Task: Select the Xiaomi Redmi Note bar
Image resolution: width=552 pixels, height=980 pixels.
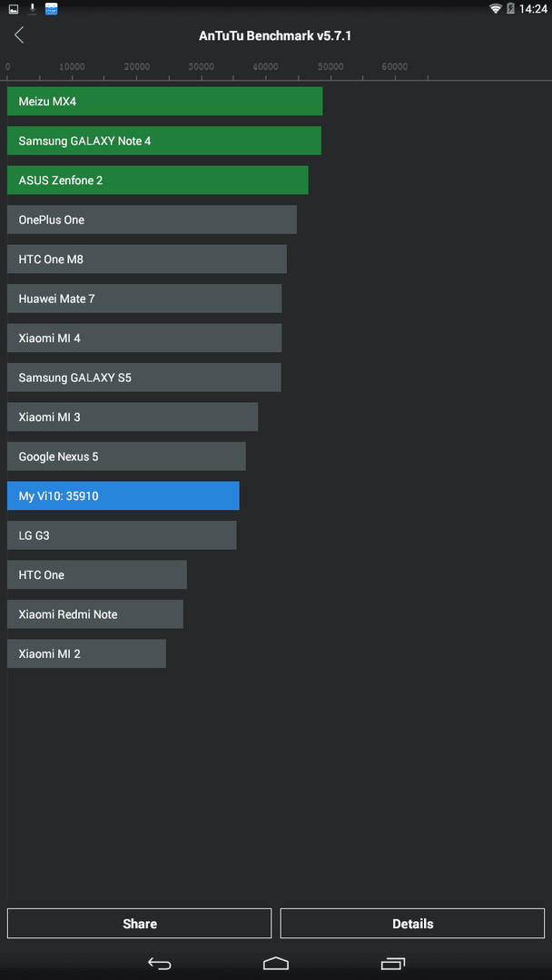Action: coord(95,614)
